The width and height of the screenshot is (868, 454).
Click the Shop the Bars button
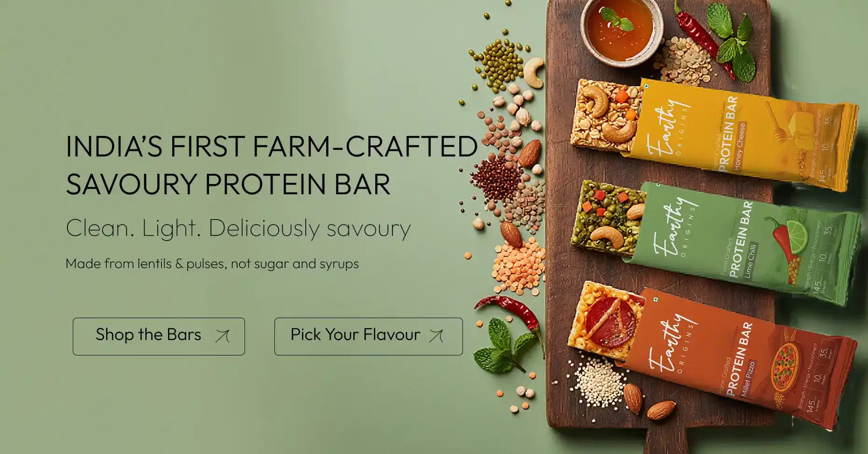[x=159, y=336]
